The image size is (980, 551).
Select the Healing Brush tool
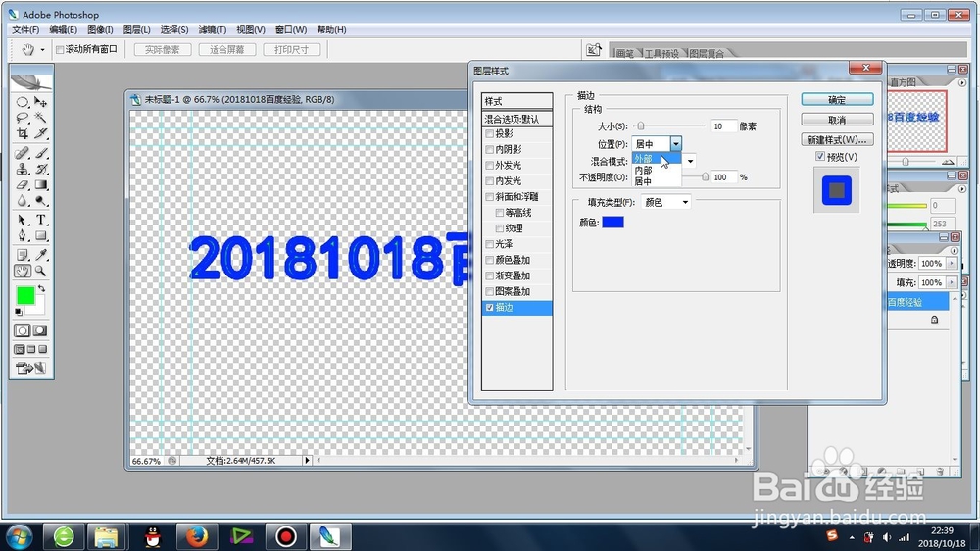(x=22, y=153)
